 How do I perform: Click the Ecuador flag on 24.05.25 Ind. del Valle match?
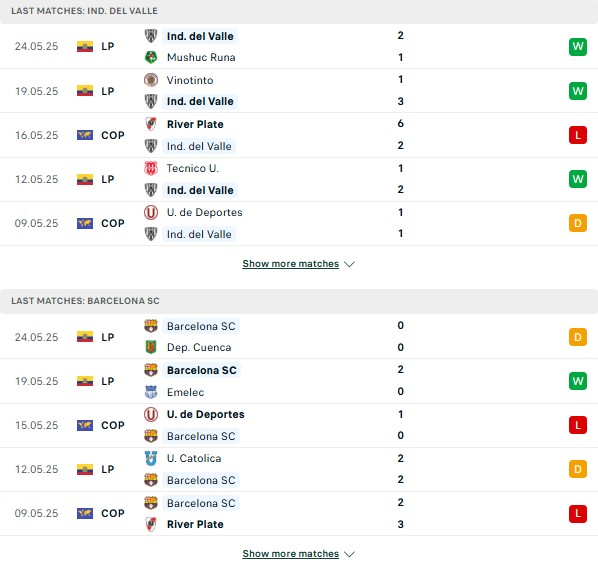(x=85, y=47)
